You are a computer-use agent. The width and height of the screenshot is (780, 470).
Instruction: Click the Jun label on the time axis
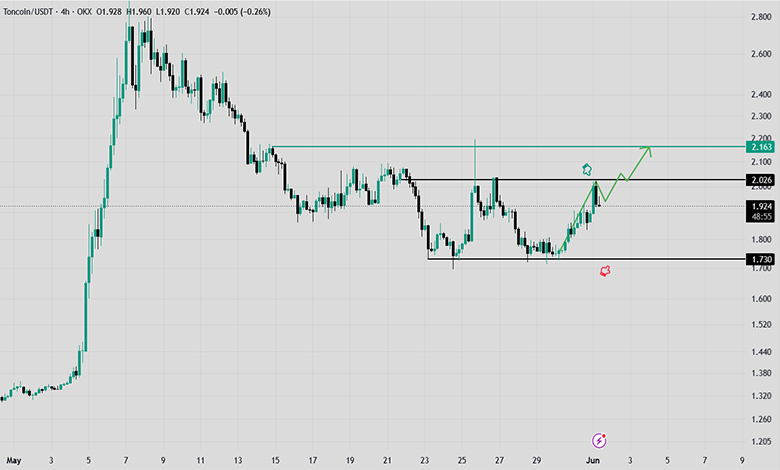(x=592, y=460)
